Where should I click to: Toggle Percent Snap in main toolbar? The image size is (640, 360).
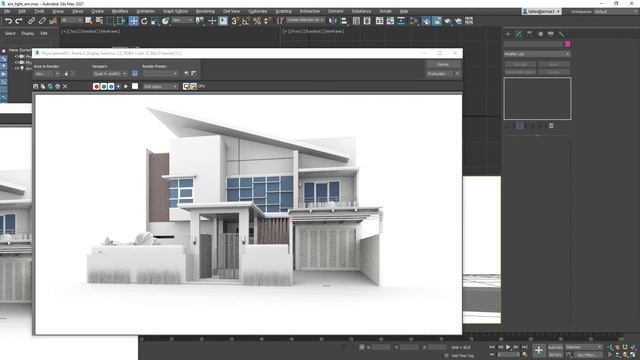[x=257, y=21]
